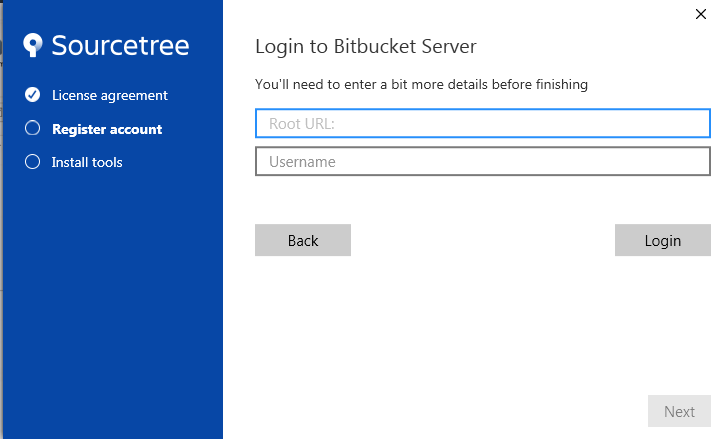
Task: Click the 'Login to Bitbucket Server' heading
Action: click(366, 47)
